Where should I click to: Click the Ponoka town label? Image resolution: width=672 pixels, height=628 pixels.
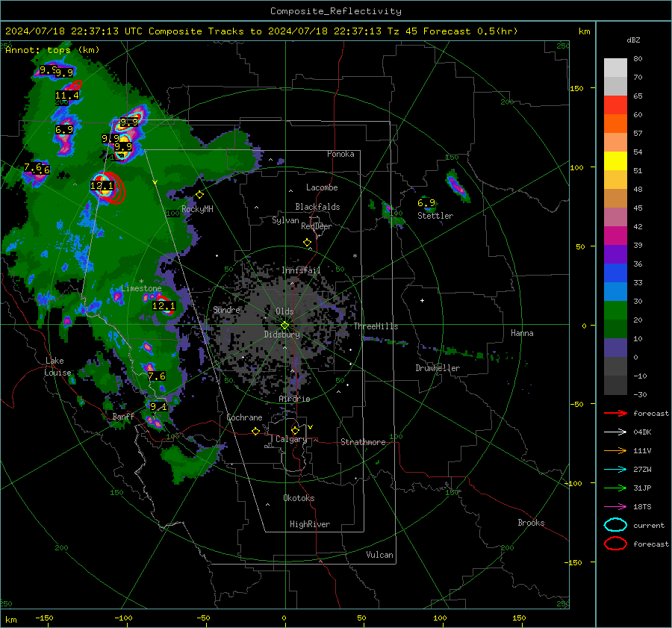point(340,154)
